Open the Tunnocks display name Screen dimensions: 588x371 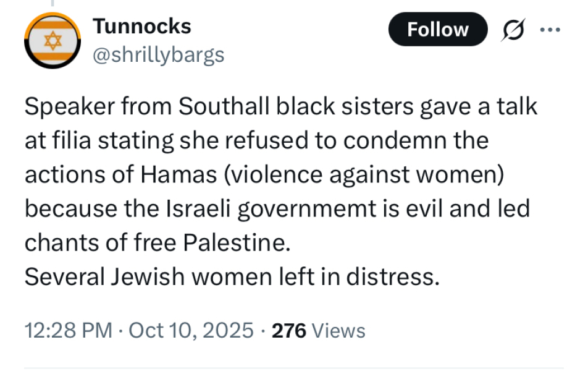(141, 26)
